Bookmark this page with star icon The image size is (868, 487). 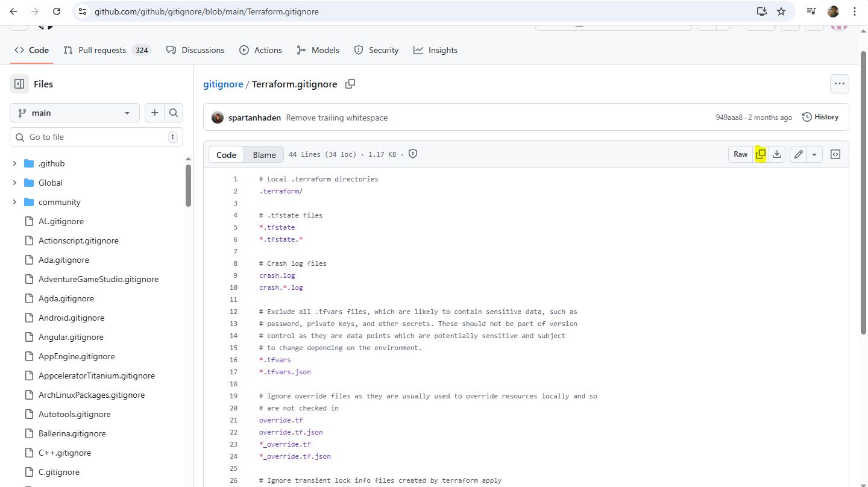(x=781, y=11)
